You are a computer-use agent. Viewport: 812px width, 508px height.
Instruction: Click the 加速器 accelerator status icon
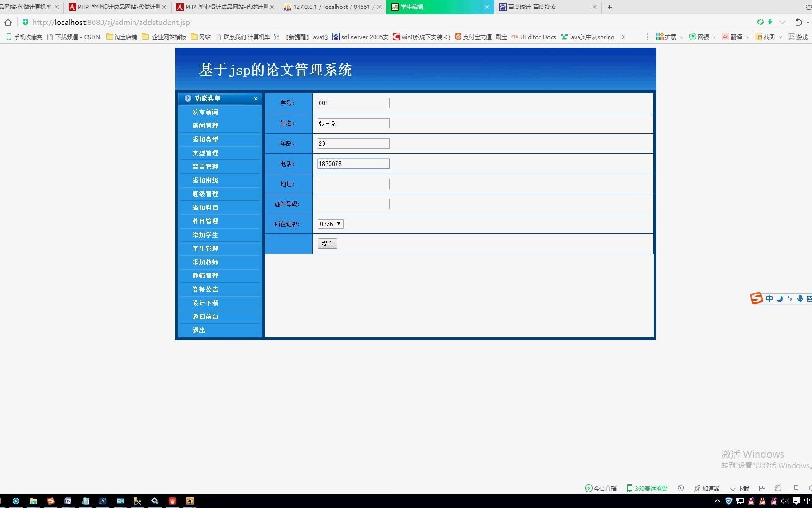[707, 488]
